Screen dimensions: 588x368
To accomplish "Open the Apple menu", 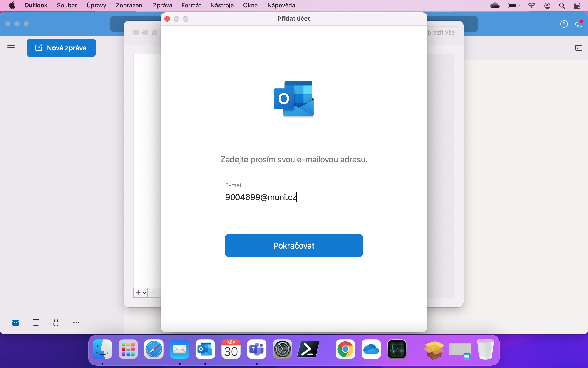I will (x=12, y=5).
